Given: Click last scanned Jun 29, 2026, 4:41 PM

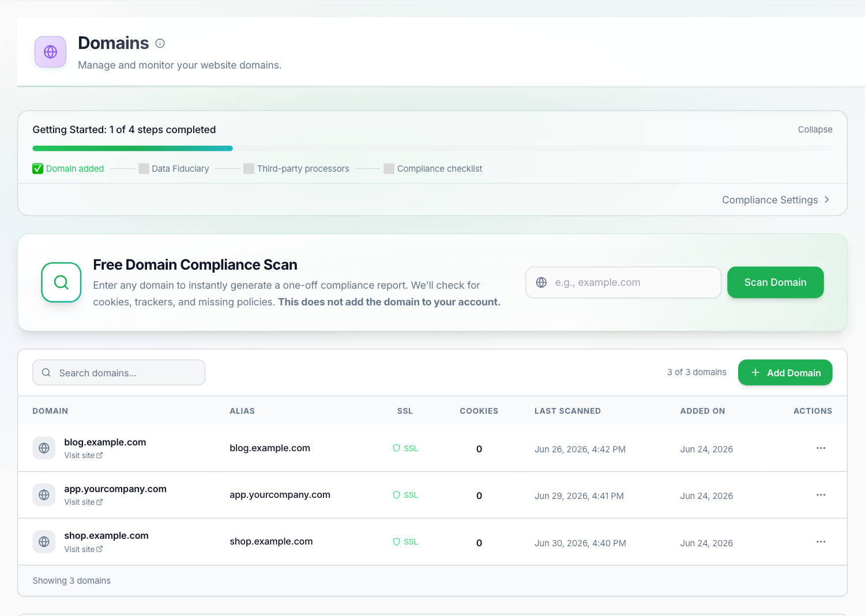Looking at the screenshot, I should (x=579, y=496).
